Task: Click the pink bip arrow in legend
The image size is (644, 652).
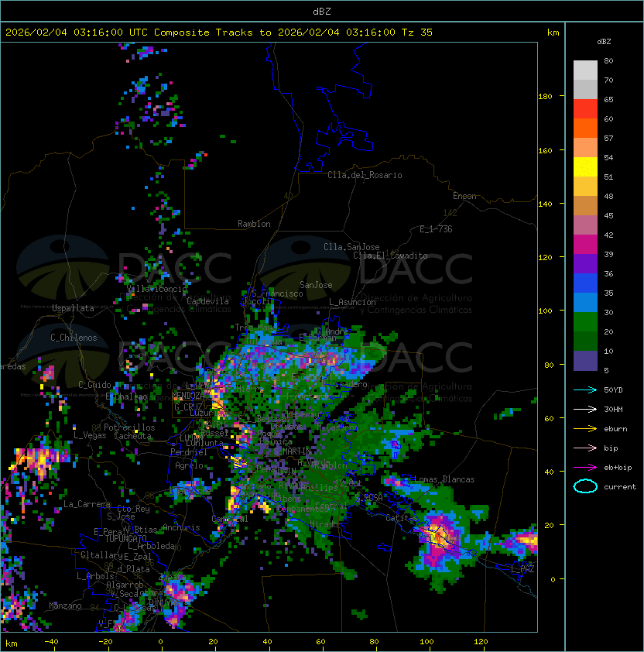Action: [x=585, y=448]
